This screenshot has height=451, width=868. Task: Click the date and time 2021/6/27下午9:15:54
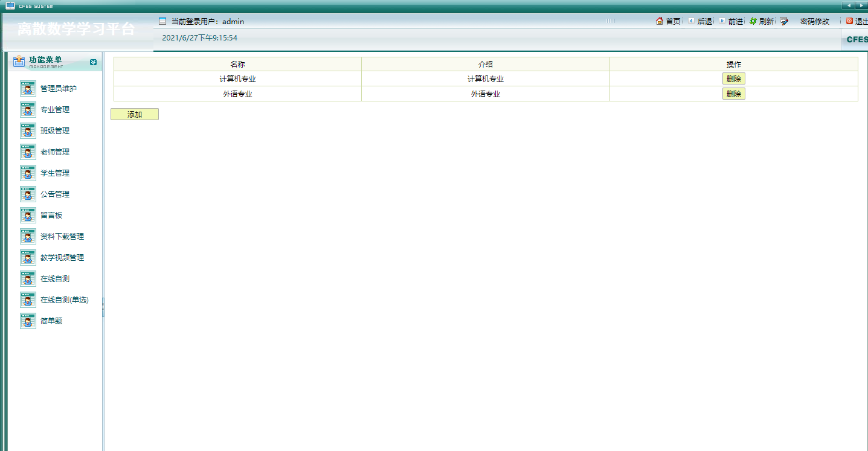200,37
